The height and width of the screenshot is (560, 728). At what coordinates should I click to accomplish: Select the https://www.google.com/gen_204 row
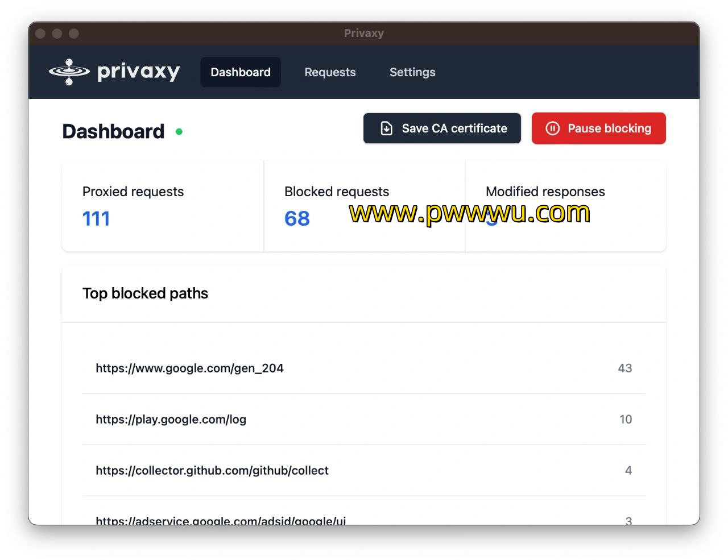point(364,368)
